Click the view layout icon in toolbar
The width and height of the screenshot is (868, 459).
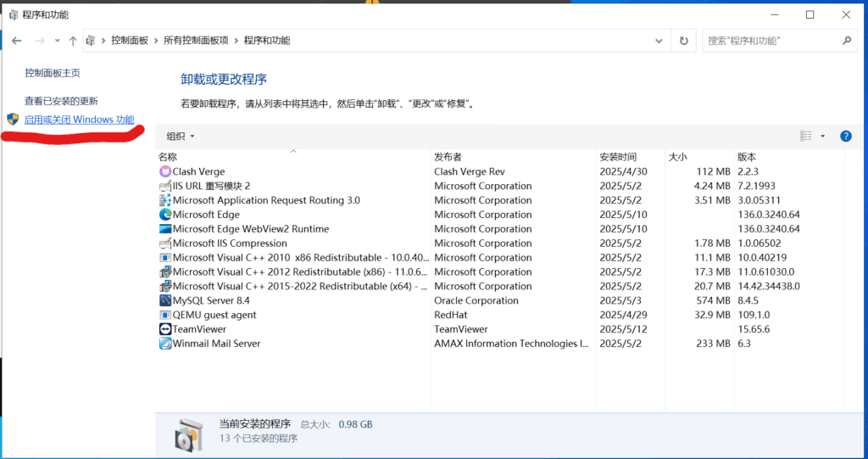click(806, 137)
